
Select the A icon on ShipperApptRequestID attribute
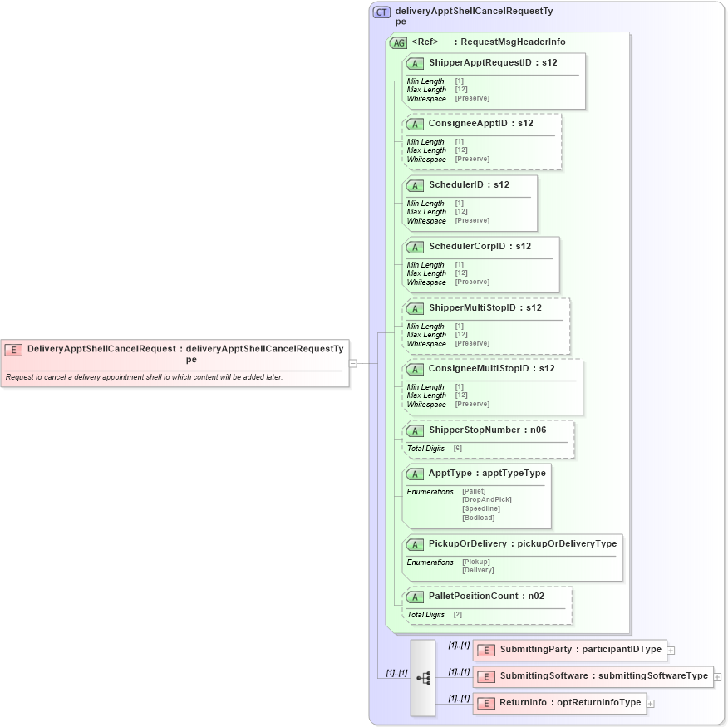click(x=415, y=63)
